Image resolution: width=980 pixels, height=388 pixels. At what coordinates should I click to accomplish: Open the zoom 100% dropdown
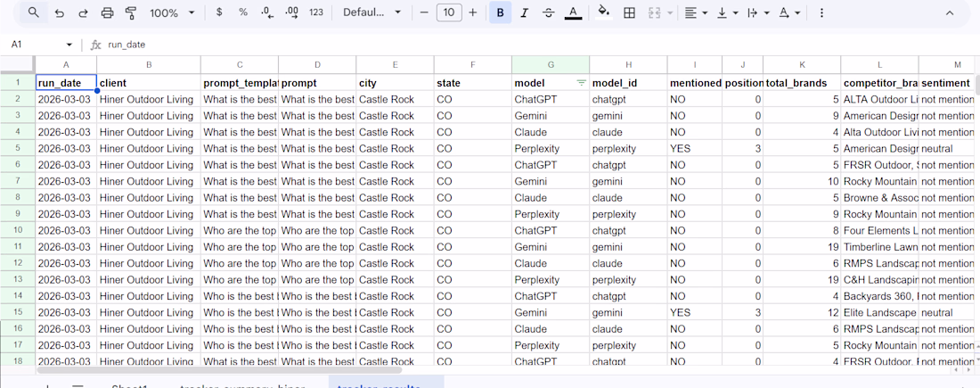172,13
